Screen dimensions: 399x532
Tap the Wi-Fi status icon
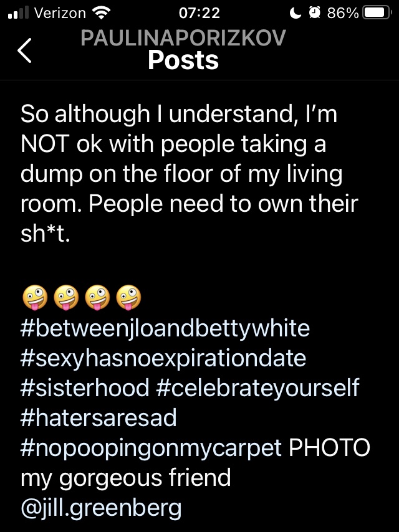(x=100, y=12)
